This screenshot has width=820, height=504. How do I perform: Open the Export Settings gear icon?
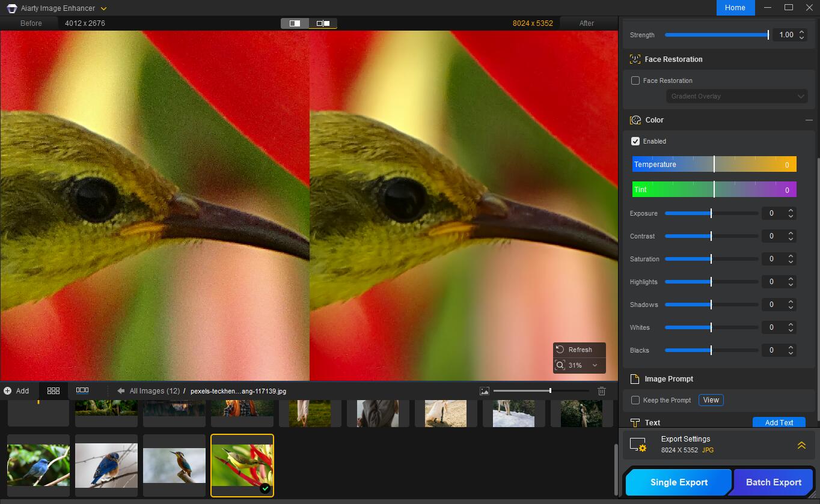(x=638, y=445)
